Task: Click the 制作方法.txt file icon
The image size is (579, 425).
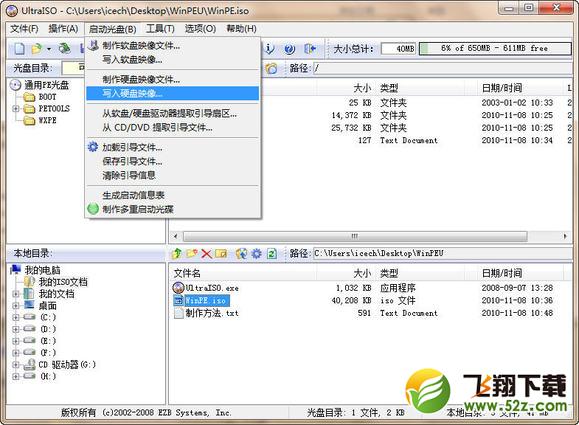Action: pos(179,313)
